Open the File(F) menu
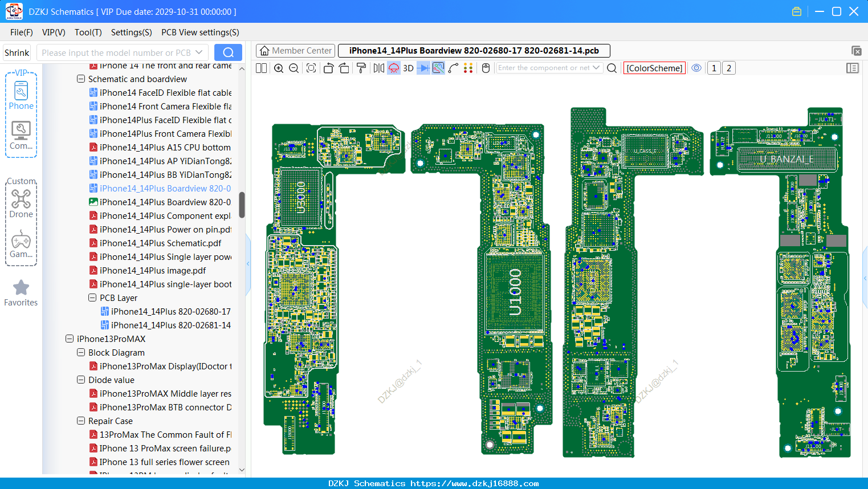The image size is (868, 489). (x=22, y=32)
